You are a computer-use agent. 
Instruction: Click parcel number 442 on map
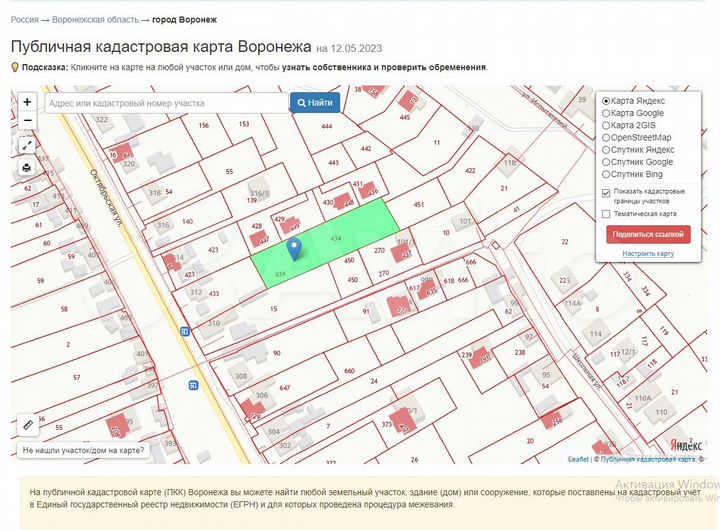pos(366,148)
